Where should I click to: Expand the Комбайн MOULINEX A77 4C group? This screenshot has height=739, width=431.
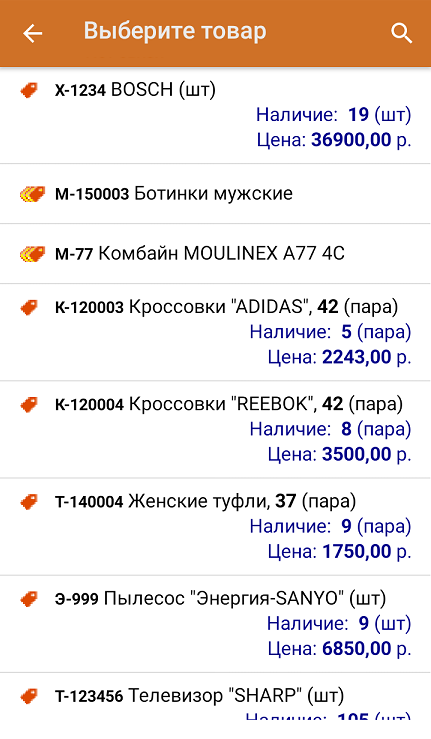216,254
